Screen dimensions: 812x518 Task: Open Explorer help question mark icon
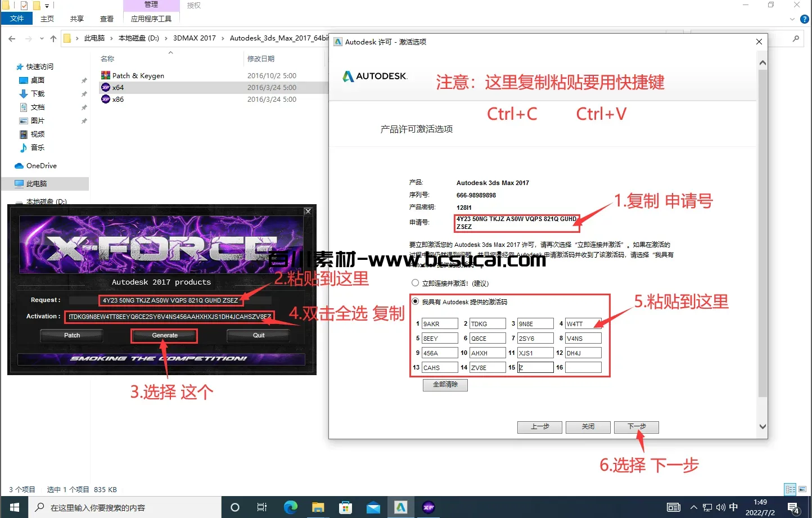805,19
